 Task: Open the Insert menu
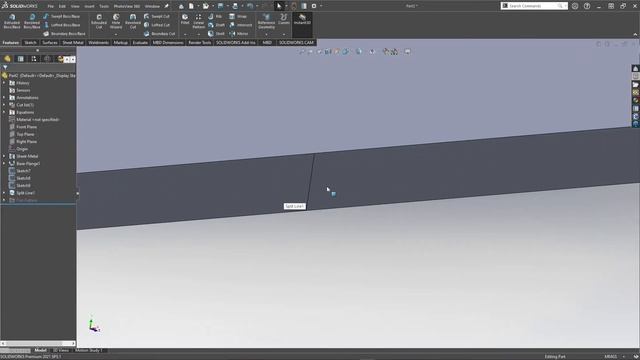(x=89, y=6)
